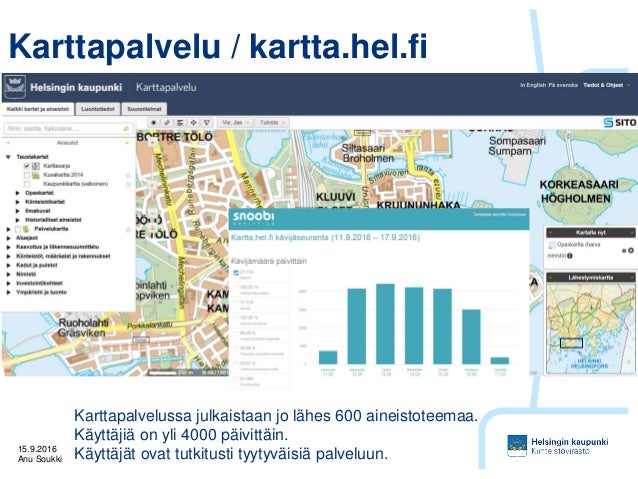Click the Snoobi analytics logo
This screenshot has width=638, height=479.
click(x=253, y=218)
